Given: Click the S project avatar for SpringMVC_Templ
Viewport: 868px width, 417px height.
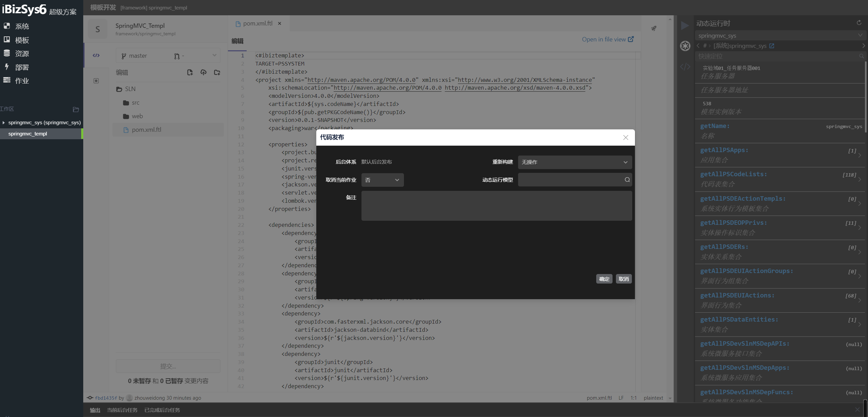Looking at the screenshot, I should tap(98, 29).
